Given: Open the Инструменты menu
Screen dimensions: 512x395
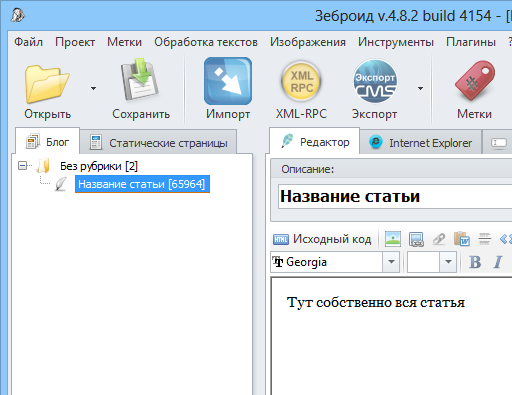Looking at the screenshot, I should (x=396, y=42).
